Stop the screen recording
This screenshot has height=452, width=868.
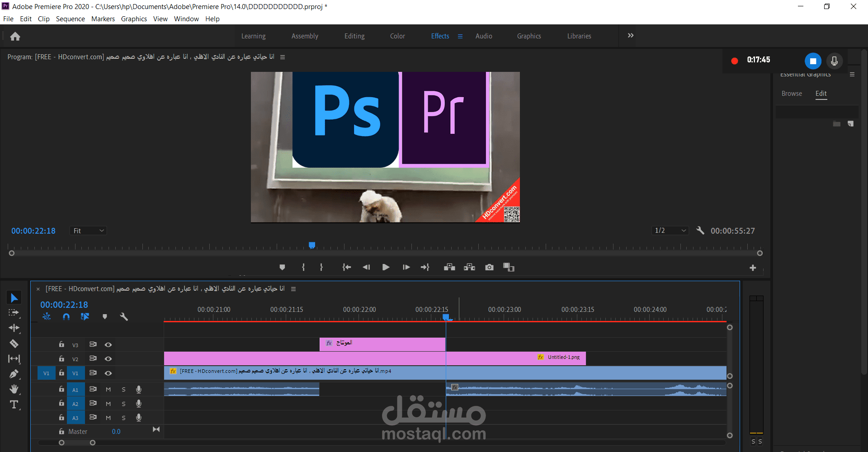pyautogui.click(x=813, y=61)
